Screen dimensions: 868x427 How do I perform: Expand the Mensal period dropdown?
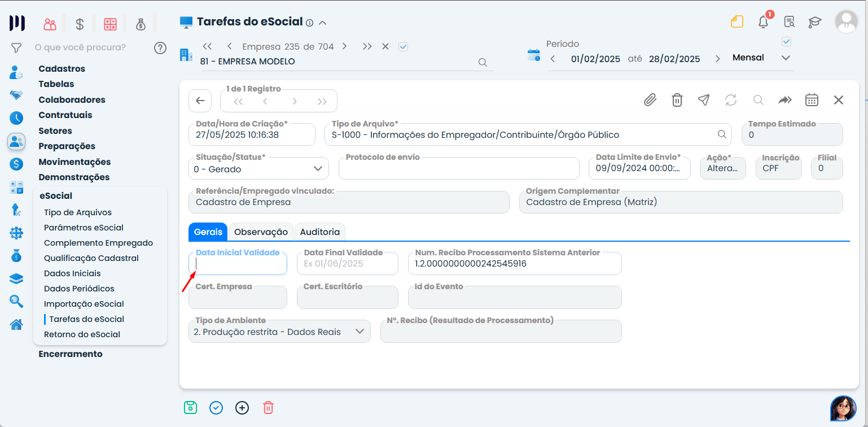click(x=786, y=58)
